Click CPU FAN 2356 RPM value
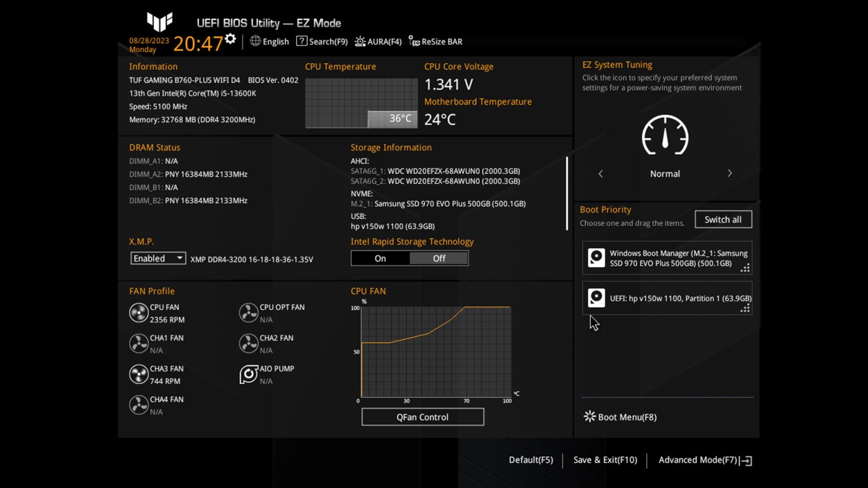Image resolution: width=868 pixels, height=488 pixels. 167,319
